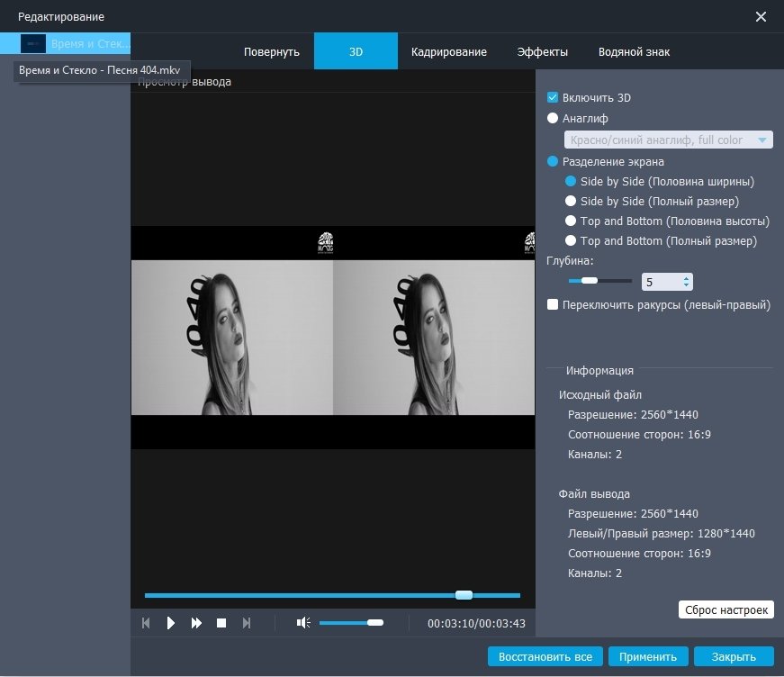784x677 pixels.
Task: Click the fast forward icon
Action: (x=196, y=623)
